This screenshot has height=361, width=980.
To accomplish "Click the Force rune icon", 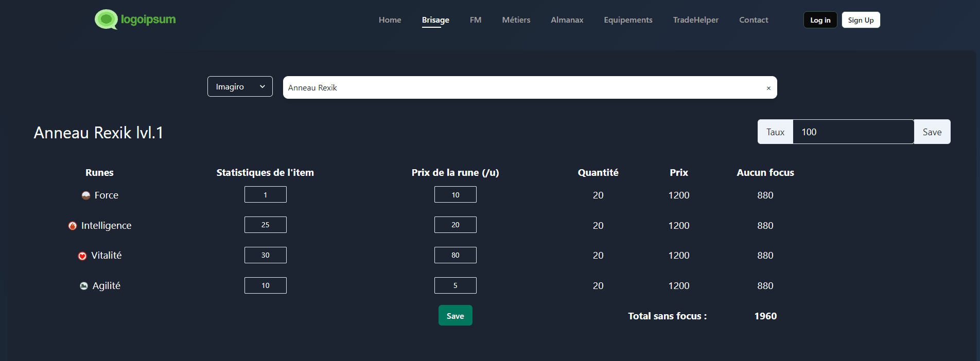I will (x=86, y=195).
